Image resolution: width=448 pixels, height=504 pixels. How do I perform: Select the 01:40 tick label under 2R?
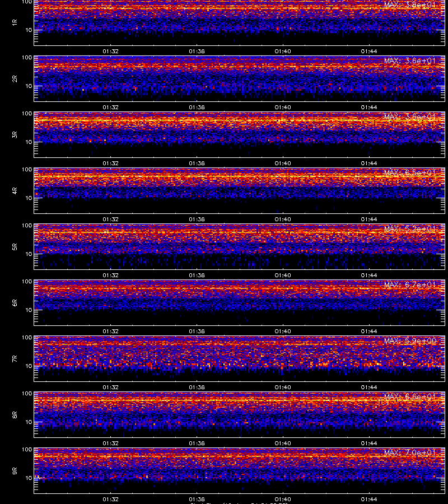[x=283, y=107]
